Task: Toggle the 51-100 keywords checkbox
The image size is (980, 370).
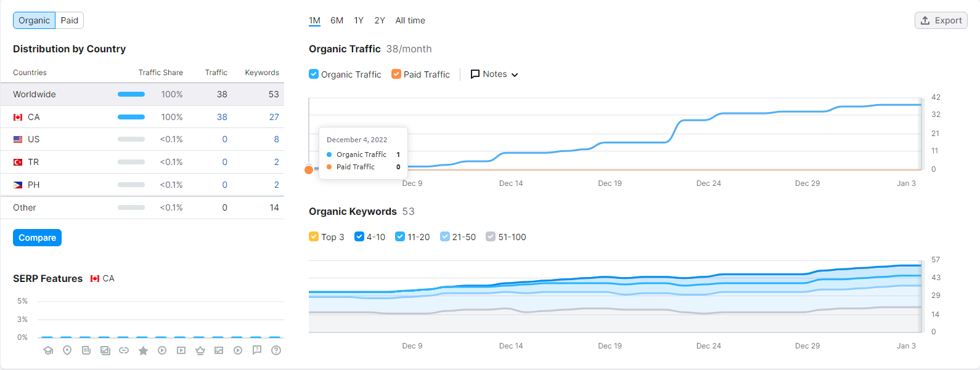Action: (x=491, y=237)
